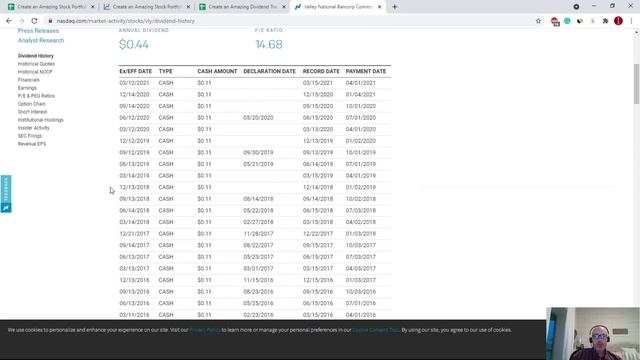Click the 14.68 P/E ratio value

pyautogui.click(x=269, y=44)
